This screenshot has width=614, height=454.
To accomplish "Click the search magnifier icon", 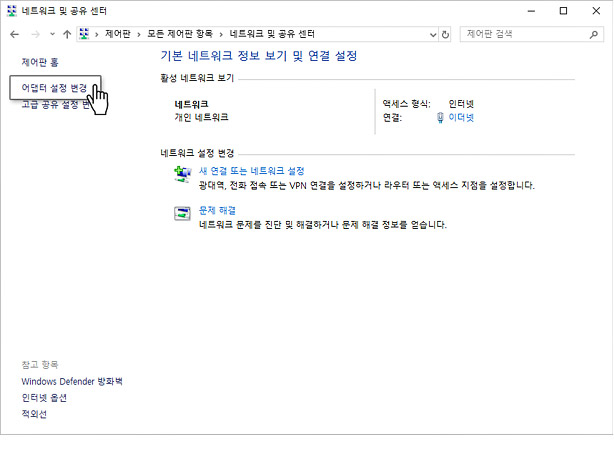I will pyautogui.click(x=593, y=34).
